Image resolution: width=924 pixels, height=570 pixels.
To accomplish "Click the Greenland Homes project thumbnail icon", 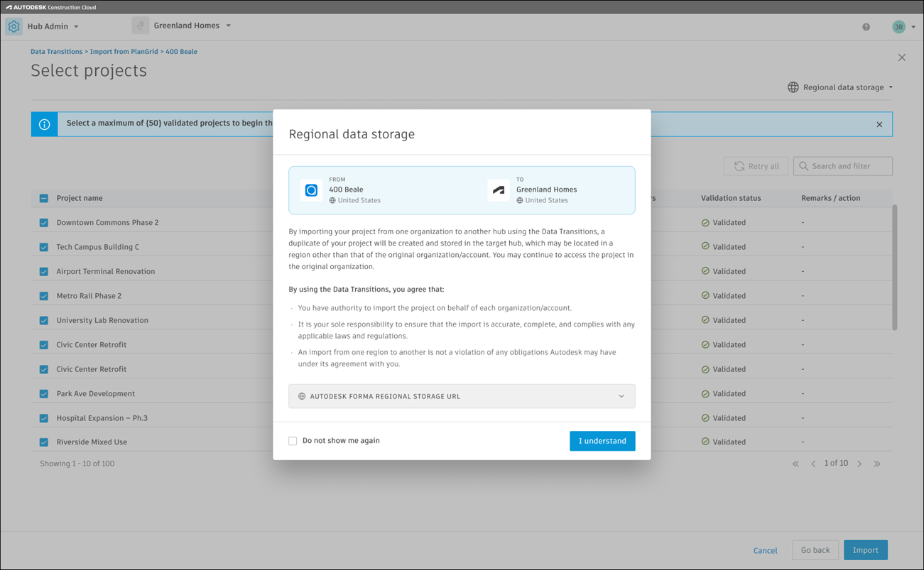I will pos(140,26).
